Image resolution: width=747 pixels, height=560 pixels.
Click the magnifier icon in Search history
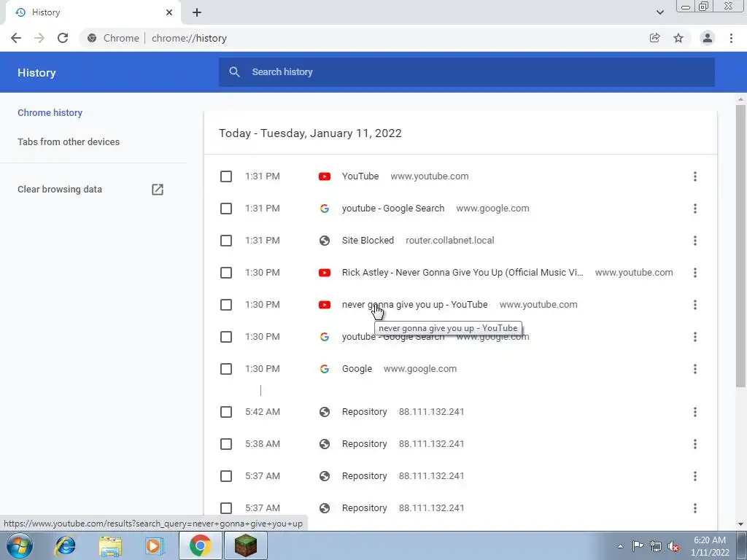tap(234, 72)
